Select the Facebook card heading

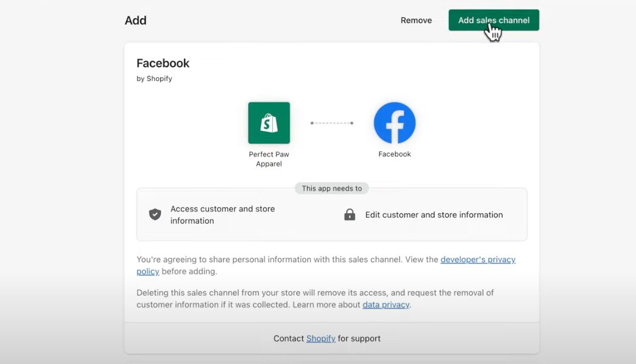pyautogui.click(x=163, y=63)
